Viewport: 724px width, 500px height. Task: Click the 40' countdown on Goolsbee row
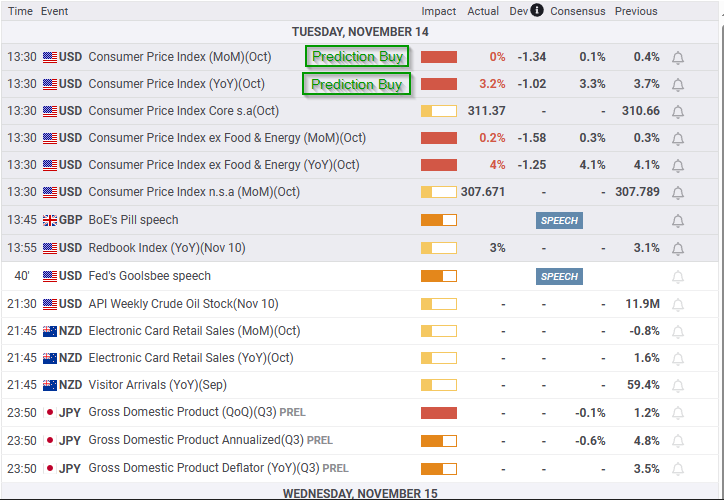tap(22, 276)
